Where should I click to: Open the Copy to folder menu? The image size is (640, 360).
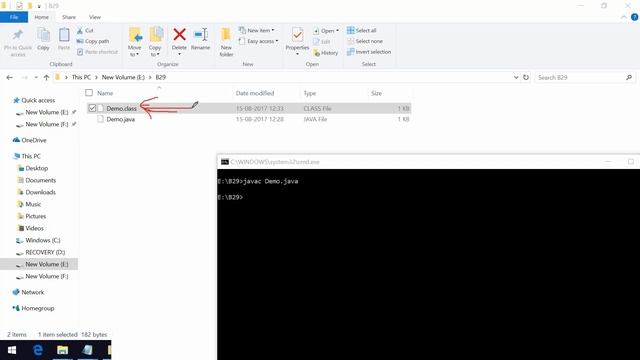point(155,42)
